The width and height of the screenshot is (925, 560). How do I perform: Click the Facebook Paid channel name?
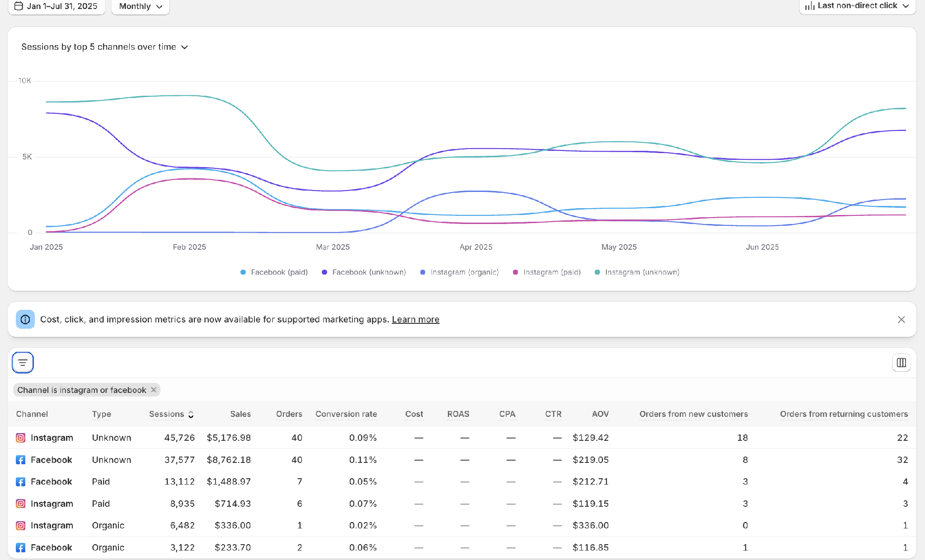[x=51, y=481]
